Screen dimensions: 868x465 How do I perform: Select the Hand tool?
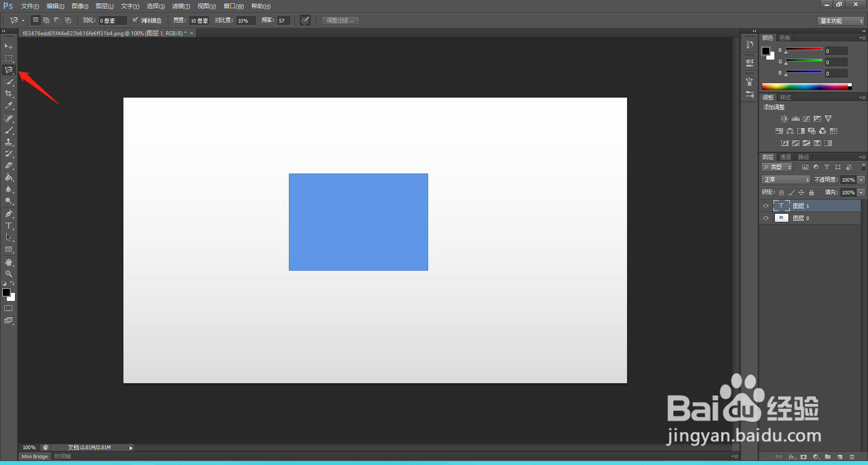9,262
